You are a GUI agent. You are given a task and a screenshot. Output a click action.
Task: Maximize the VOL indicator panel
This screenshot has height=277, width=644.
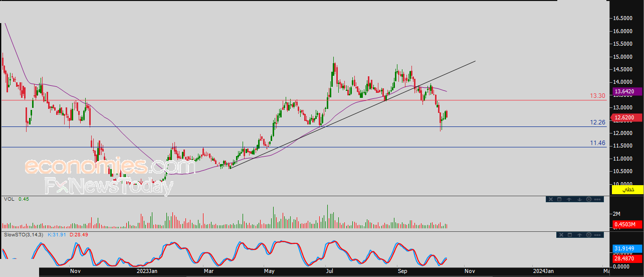click(x=559, y=199)
